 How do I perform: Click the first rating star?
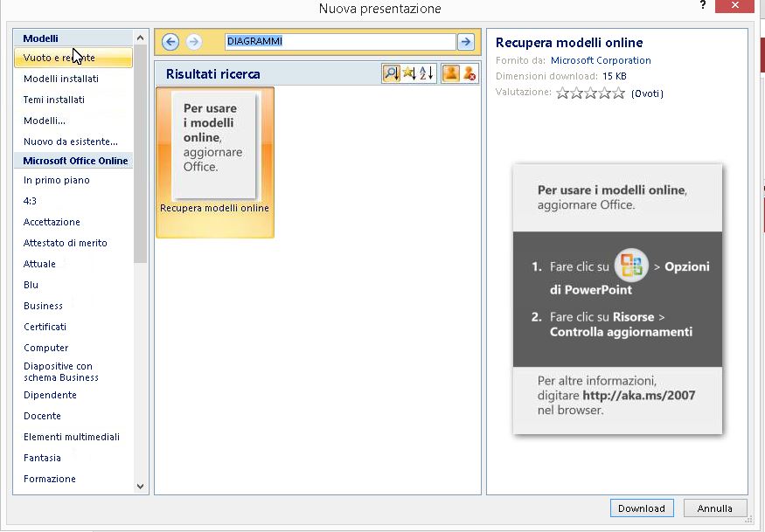point(562,93)
